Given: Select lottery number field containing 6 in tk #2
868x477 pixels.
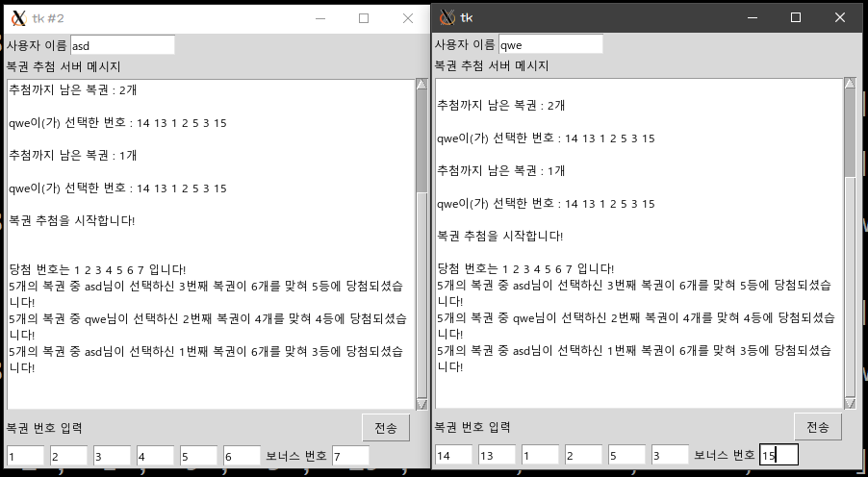Looking at the screenshot, I should pyautogui.click(x=242, y=457).
